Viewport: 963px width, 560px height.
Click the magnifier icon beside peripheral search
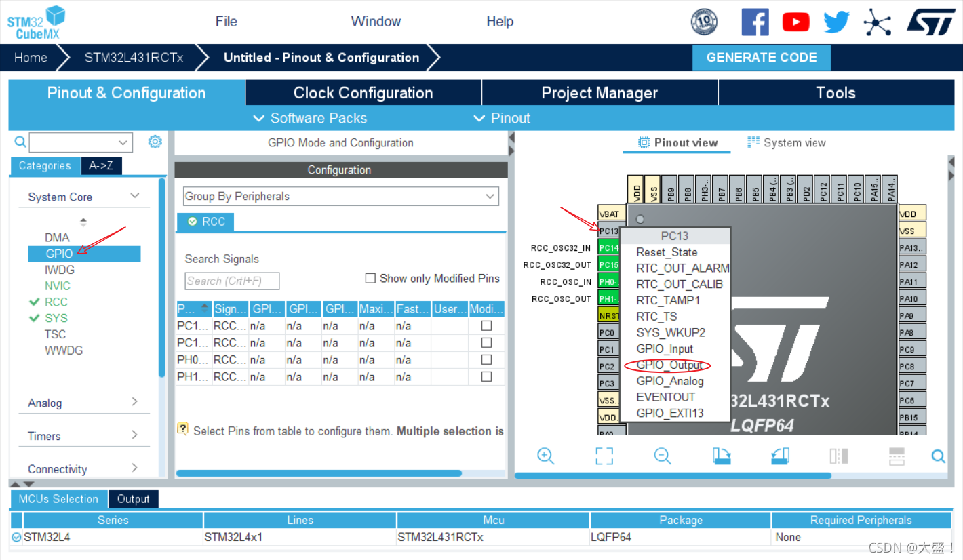[20, 142]
